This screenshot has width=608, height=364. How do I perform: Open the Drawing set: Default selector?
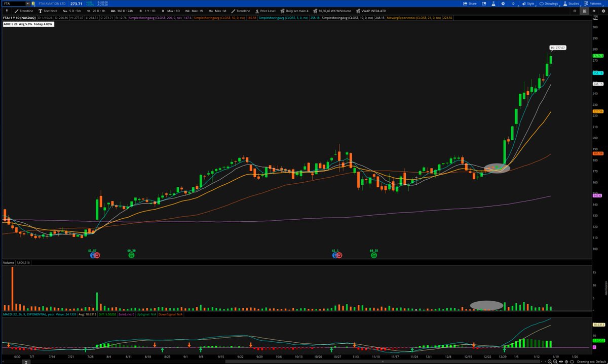point(592,361)
